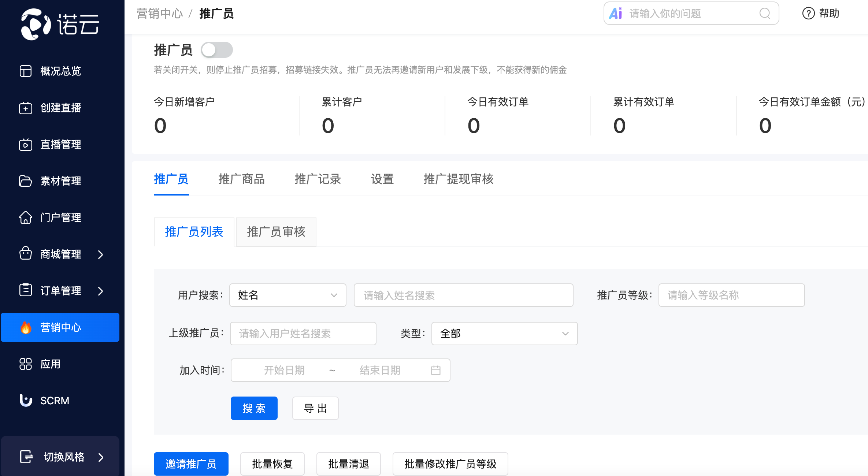This screenshot has height=476, width=868.
Task: Toggle the 推广员 switch on
Action: (217, 50)
